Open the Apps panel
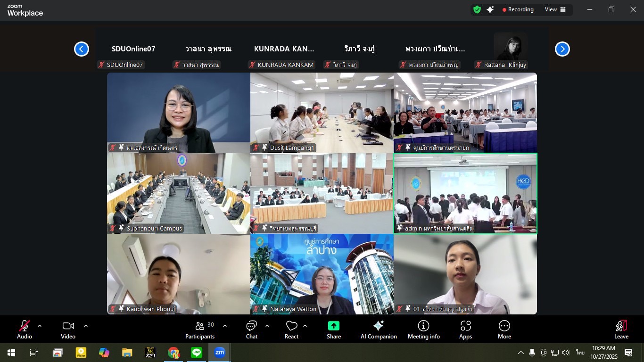This screenshot has height=362, width=644. click(x=465, y=326)
